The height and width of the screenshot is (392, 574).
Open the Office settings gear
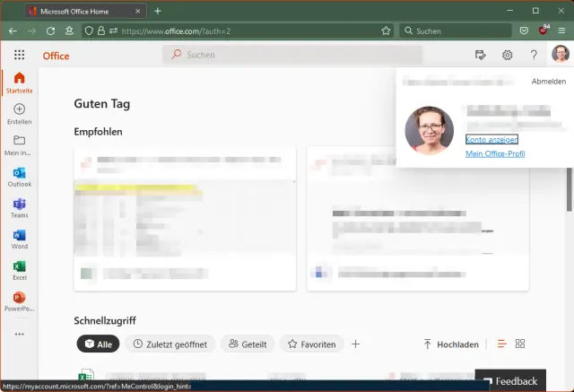tap(507, 55)
